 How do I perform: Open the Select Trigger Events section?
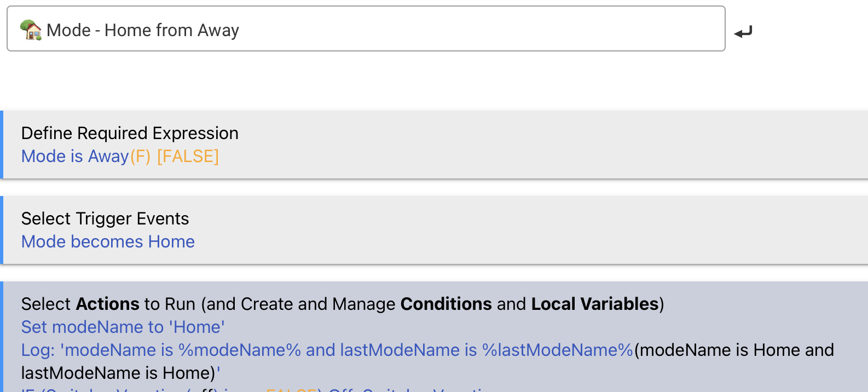105,218
